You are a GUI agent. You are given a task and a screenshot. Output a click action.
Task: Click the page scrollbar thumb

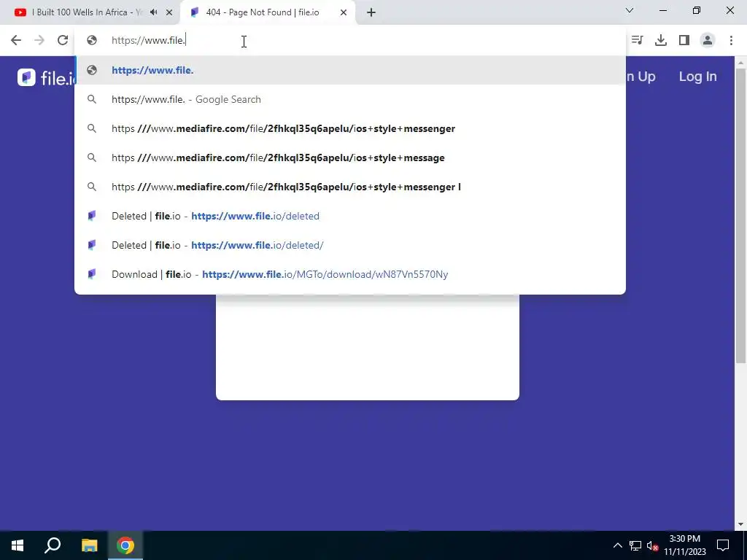pyautogui.click(x=740, y=215)
